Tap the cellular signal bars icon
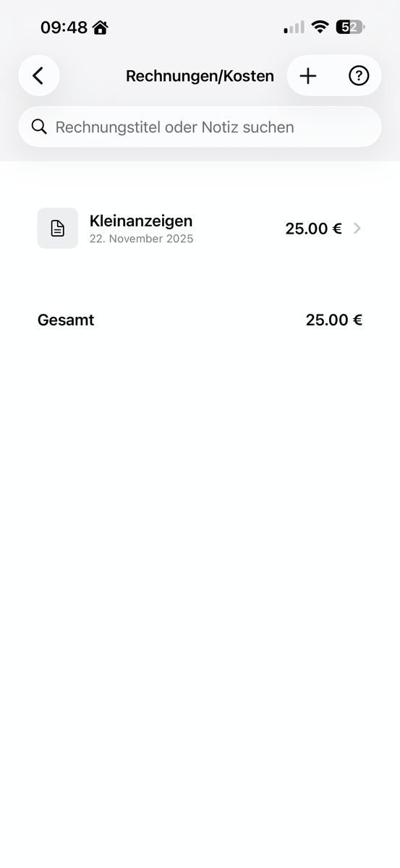 pyautogui.click(x=294, y=27)
